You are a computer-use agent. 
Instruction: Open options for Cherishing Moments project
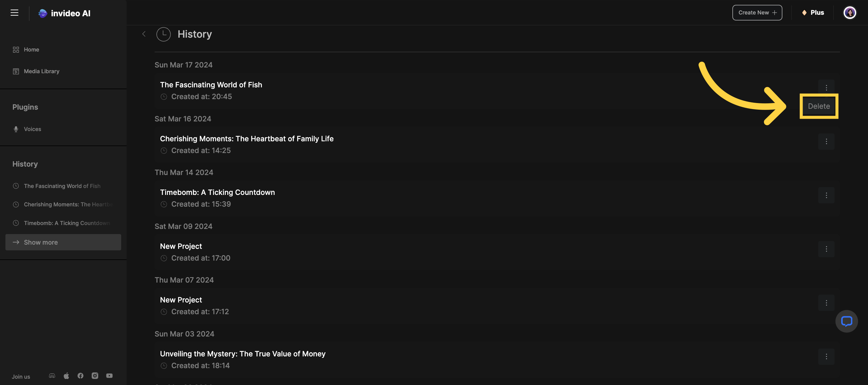(x=826, y=142)
